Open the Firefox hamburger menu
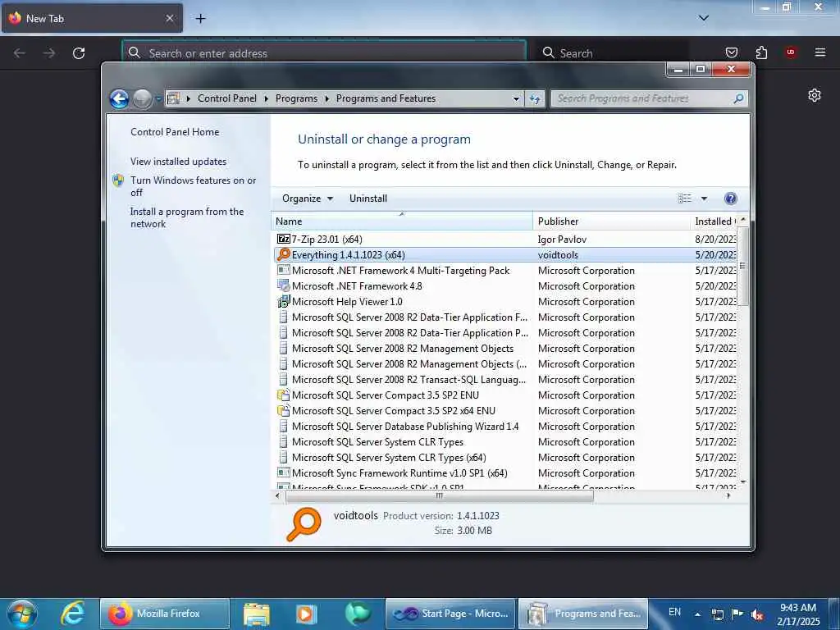 coord(820,52)
